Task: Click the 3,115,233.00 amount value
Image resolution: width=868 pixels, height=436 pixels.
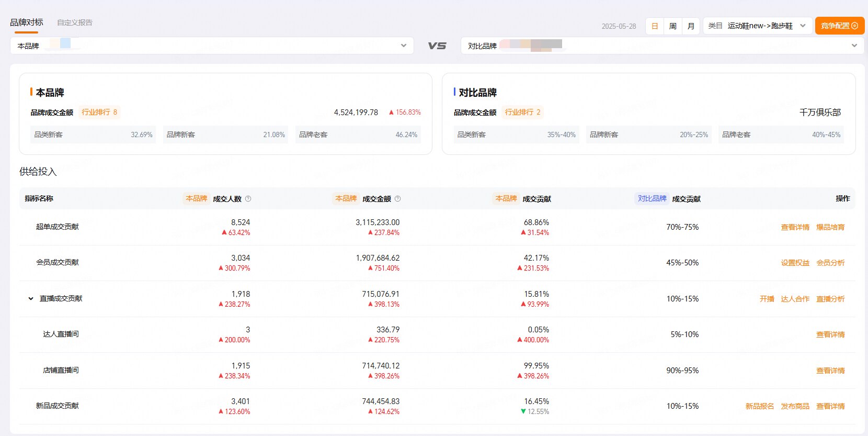Action: click(378, 222)
